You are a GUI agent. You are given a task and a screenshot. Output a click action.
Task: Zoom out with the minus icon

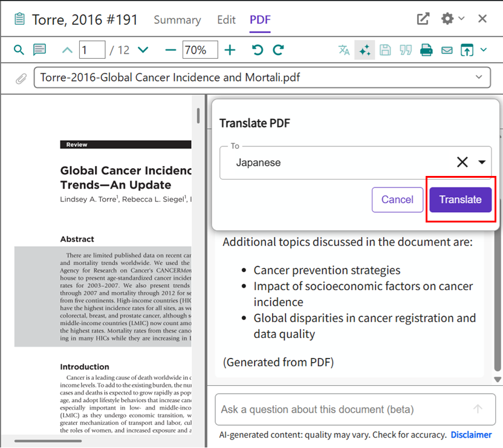170,50
